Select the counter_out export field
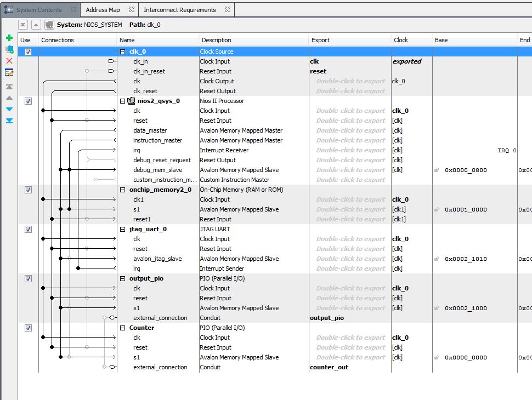Image resolution: width=532 pixels, height=400 pixels. coord(329,367)
